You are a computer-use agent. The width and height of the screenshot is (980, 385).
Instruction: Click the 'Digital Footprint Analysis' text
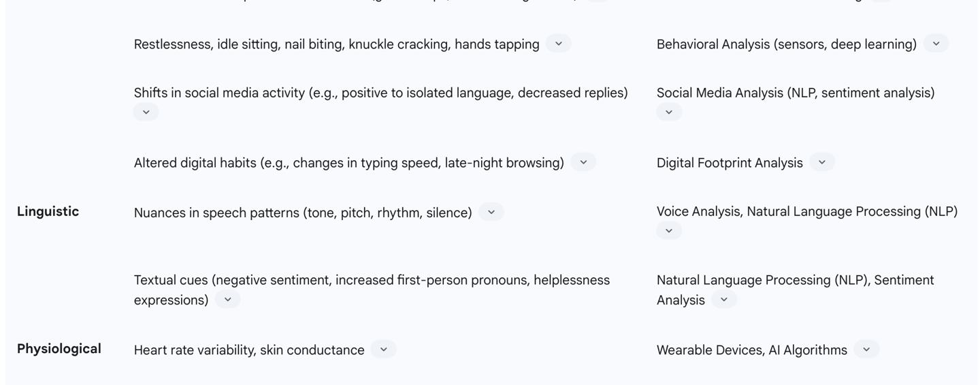(x=730, y=163)
